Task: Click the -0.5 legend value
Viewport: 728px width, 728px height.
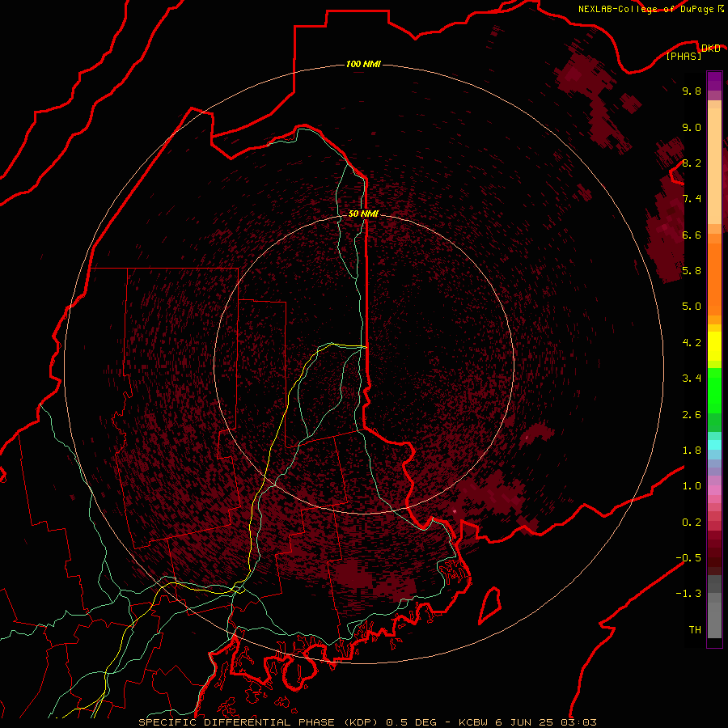Action: [688, 558]
